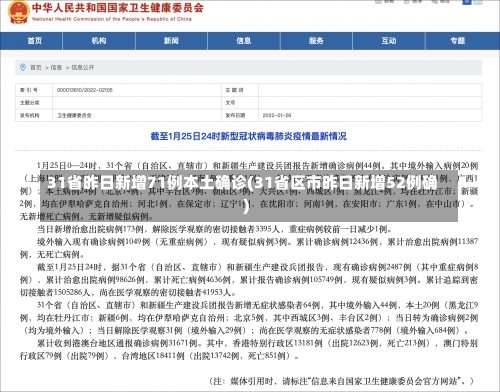This screenshot has width=500, height=392.
Task: Click the footnote 注:媒体引用时,请标注
Action: tap(342, 381)
